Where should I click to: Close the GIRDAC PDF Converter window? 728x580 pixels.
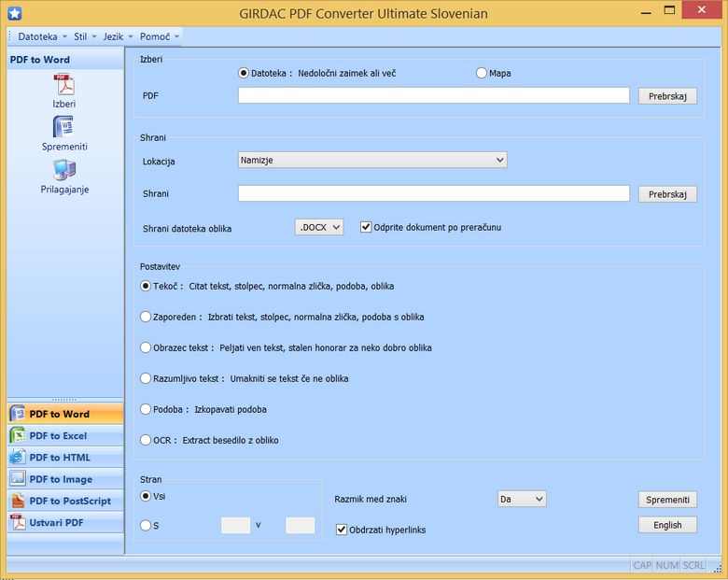(702, 10)
